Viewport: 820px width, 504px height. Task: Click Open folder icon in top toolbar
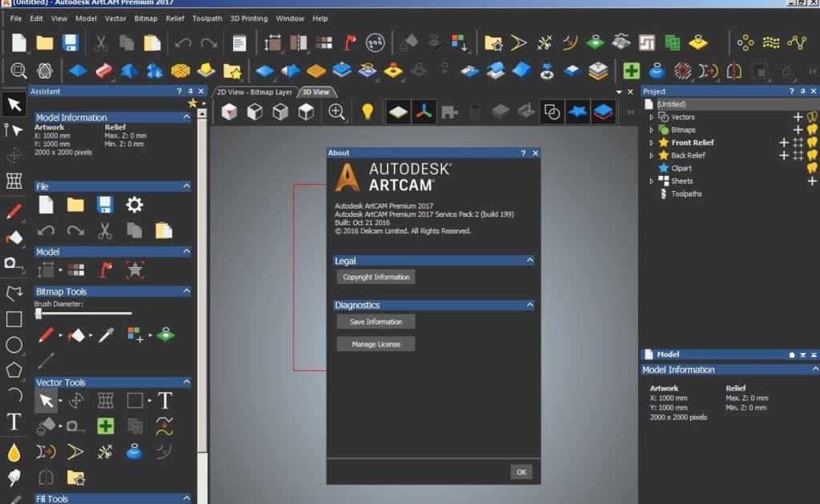[x=45, y=43]
